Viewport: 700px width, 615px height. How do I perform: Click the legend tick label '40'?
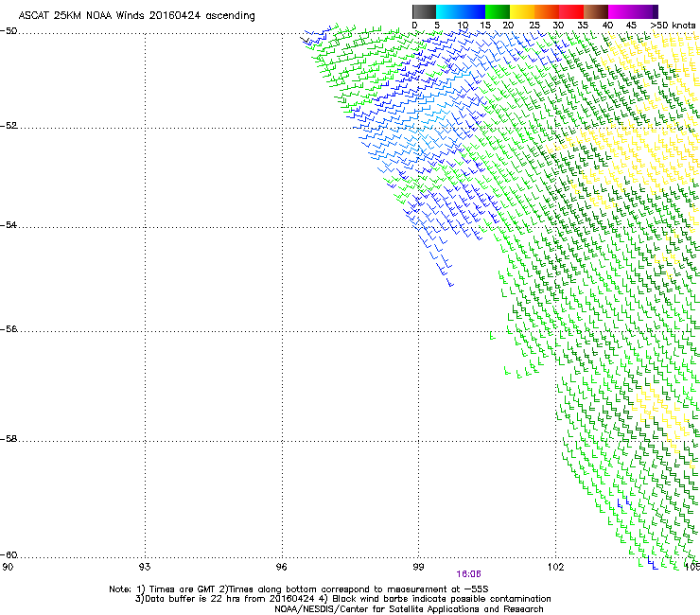click(607, 26)
